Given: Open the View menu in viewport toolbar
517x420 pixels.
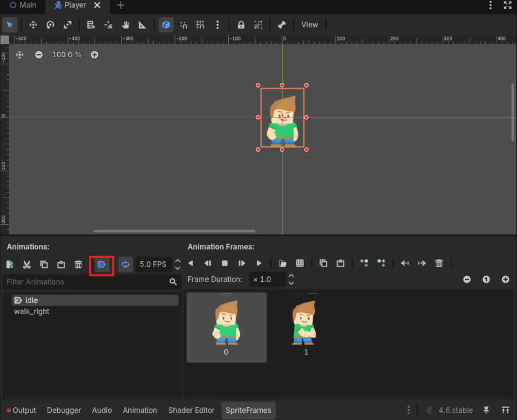Looking at the screenshot, I should (309, 24).
